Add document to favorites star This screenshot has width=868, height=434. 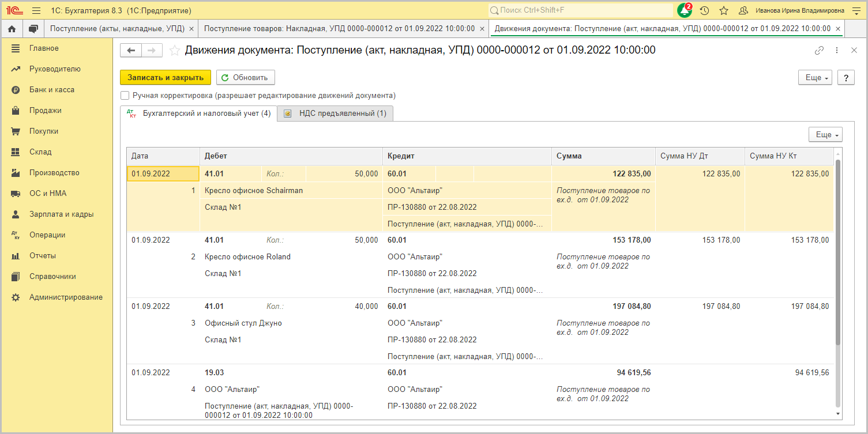175,51
